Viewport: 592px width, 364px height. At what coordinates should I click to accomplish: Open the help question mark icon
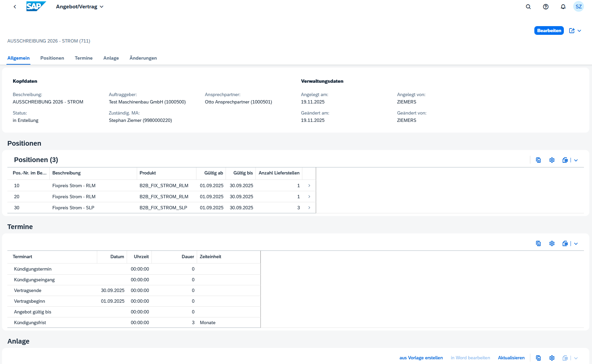[x=546, y=7]
